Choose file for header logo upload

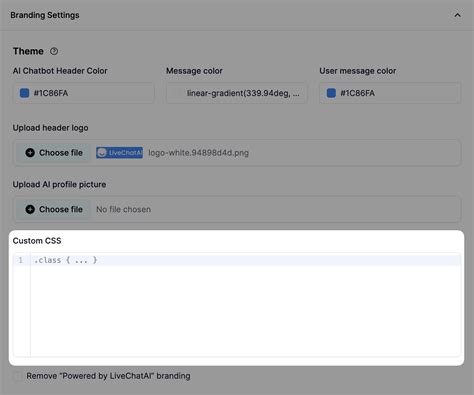pos(54,153)
